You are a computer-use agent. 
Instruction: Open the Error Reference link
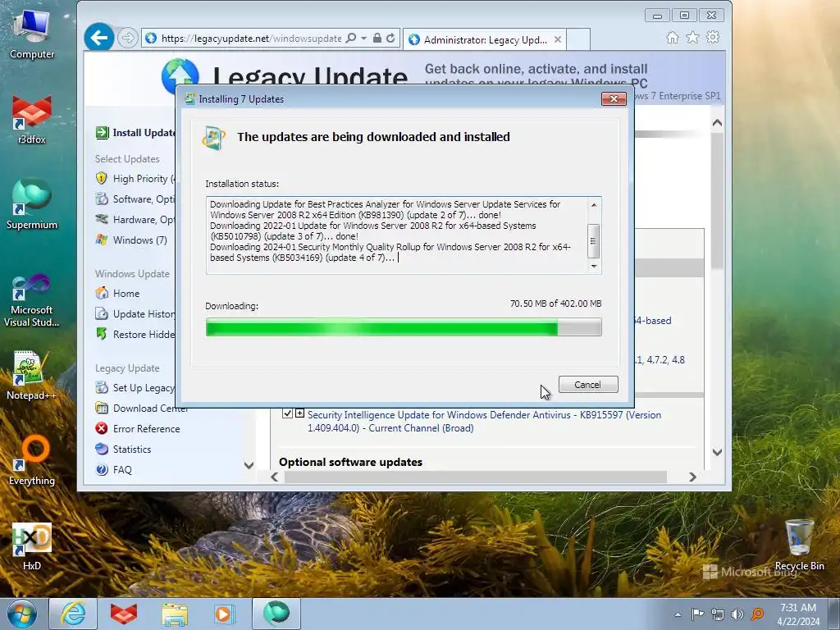tap(146, 428)
